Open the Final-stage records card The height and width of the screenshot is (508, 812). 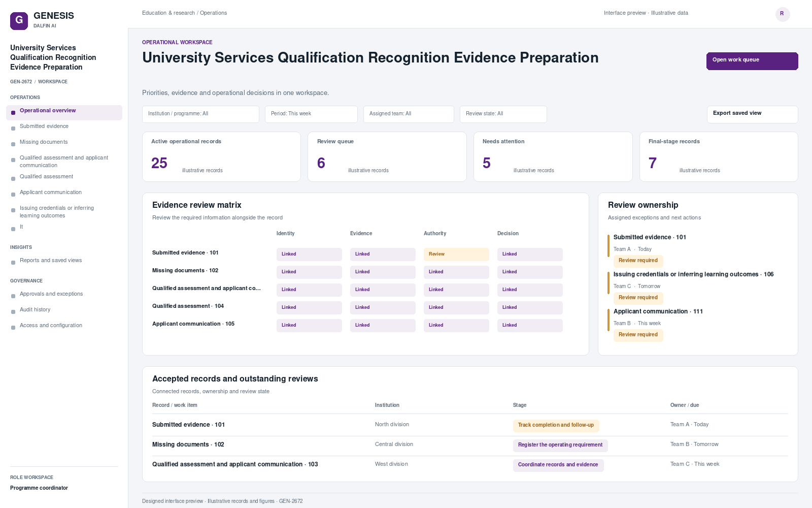pos(719,156)
